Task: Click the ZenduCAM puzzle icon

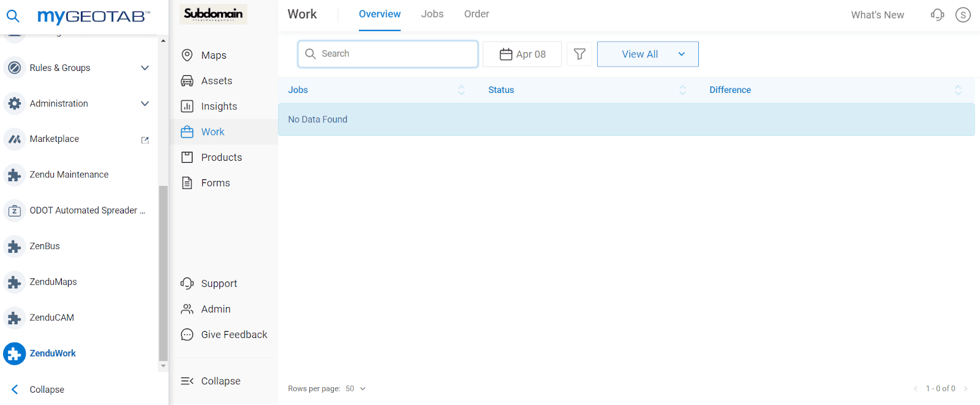Action: pos(15,318)
